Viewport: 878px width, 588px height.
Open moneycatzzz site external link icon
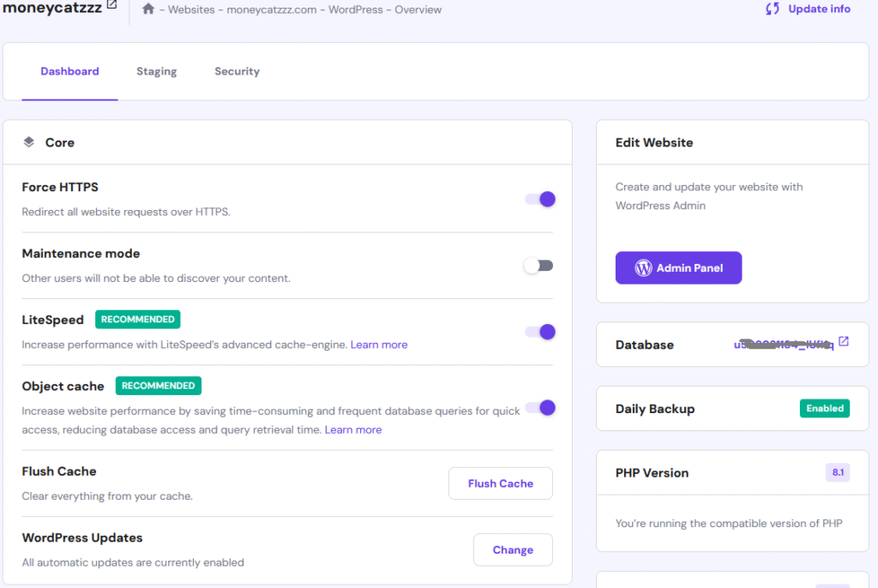[112, 4]
